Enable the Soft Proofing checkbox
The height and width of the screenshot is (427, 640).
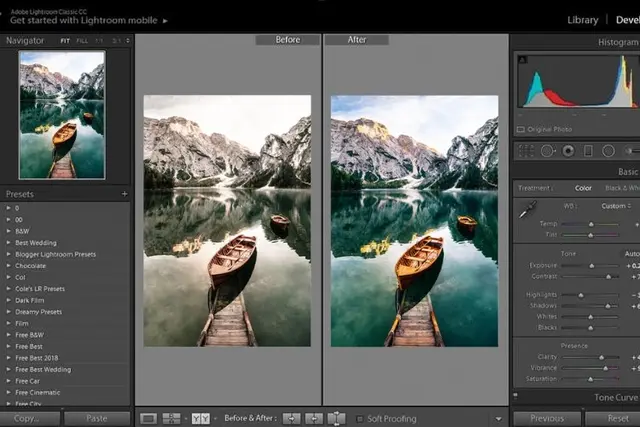click(360, 419)
